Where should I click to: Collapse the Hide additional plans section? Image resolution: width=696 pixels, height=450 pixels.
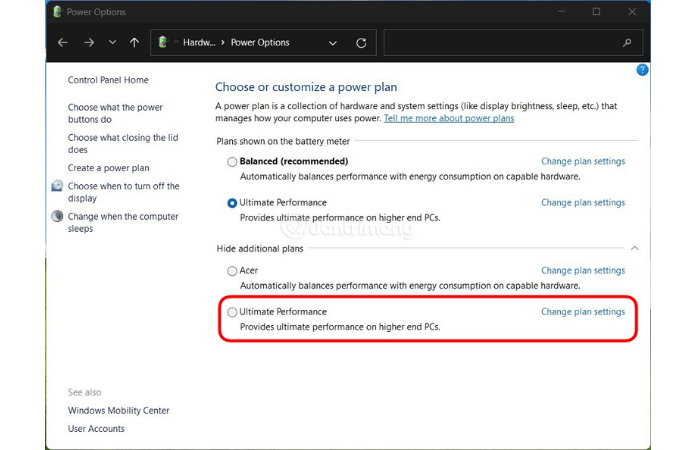click(x=634, y=248)
